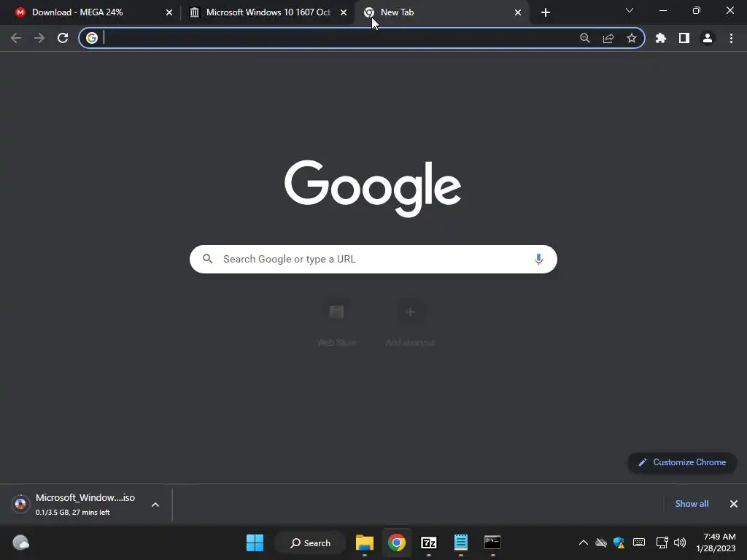Image resolution: width=747 pixels, height=560 pixels.
Task: Open Windows Security tray icon
Action: tap(619, 542)
